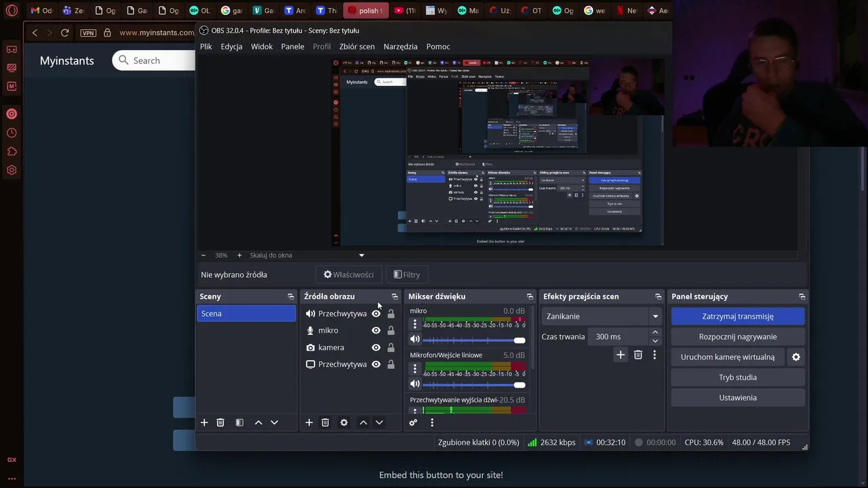
Task: Lock the speaker-icon Przechwytywa source
Action: click(x=391, y=314)
